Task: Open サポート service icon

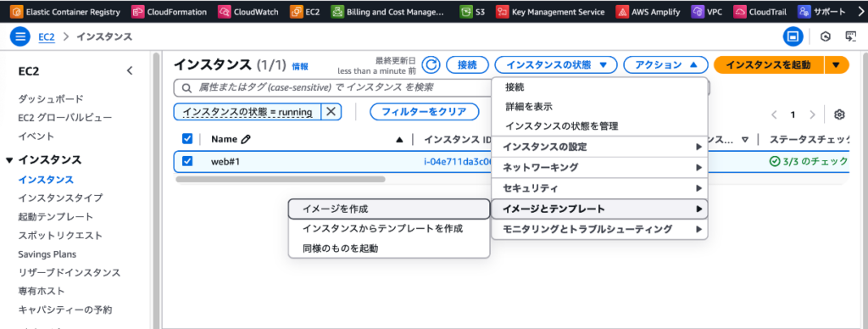Action: [804, 11]
